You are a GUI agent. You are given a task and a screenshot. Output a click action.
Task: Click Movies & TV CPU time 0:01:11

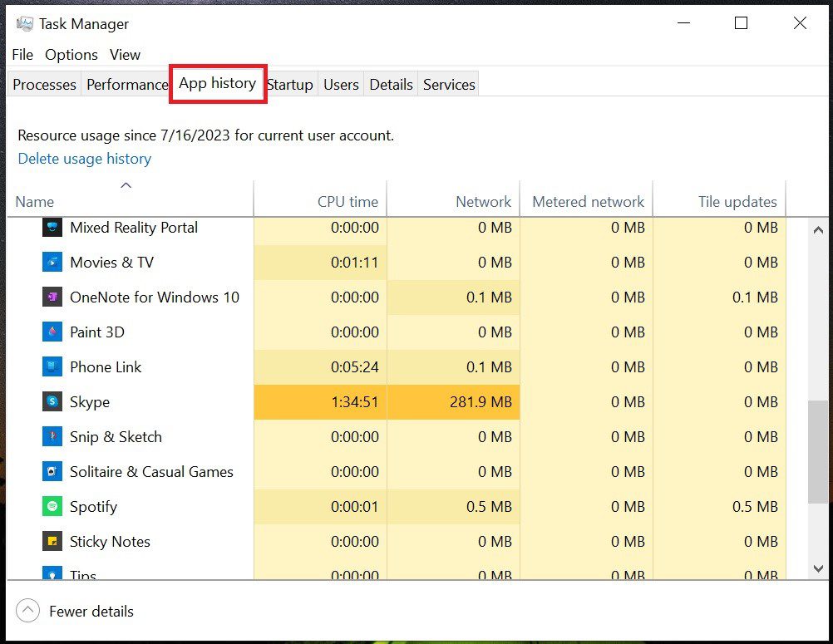click(320, 263)
